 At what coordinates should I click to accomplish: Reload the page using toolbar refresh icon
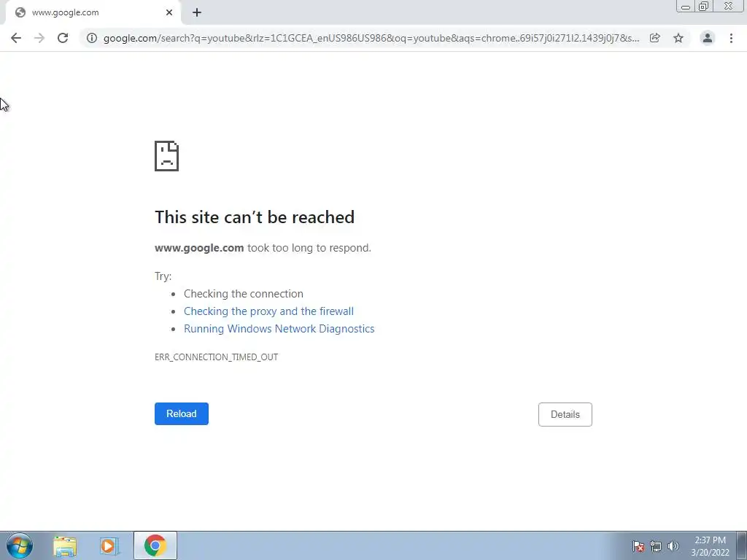pos(63,38)
